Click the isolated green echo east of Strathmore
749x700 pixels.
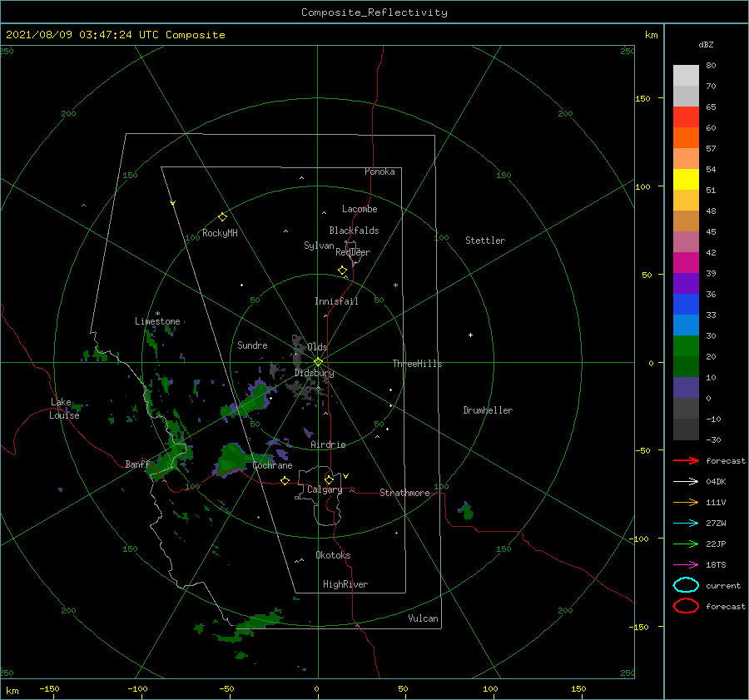click(466, 511)
